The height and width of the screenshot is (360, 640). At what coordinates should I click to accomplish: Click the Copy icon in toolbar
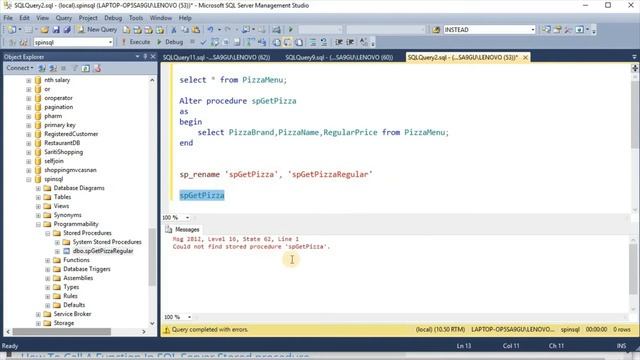pos(185,30)
